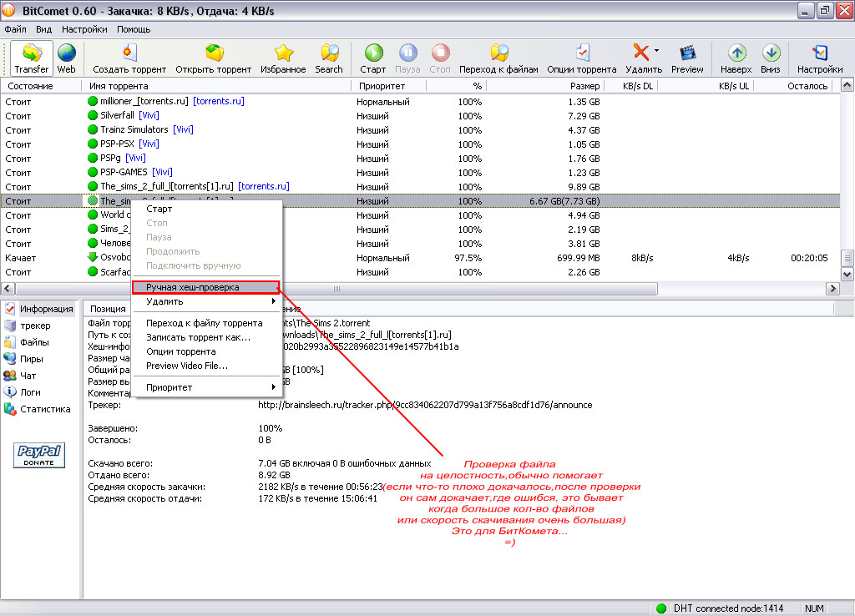Click the Пауза toolbar icon

coord(407,58)
